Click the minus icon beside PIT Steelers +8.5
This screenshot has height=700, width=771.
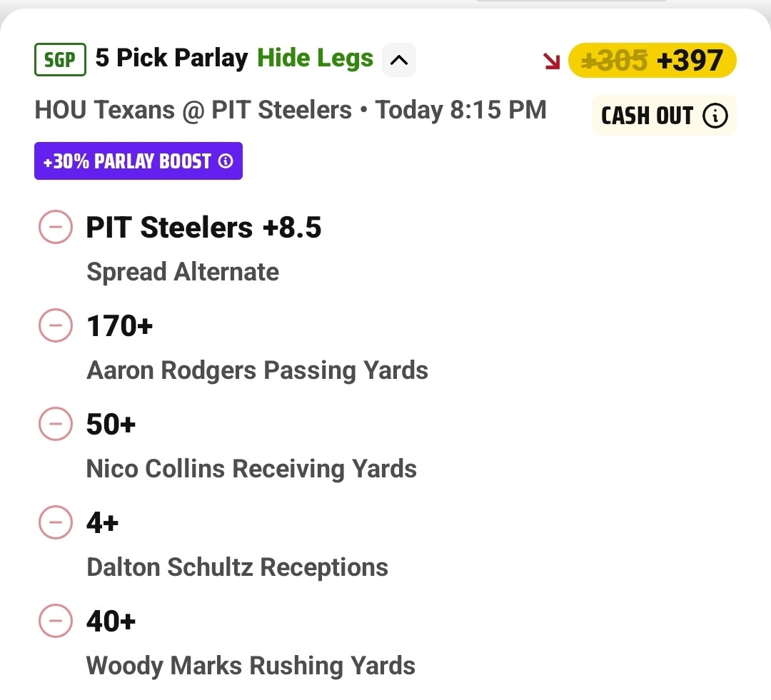tap(55, 228)
